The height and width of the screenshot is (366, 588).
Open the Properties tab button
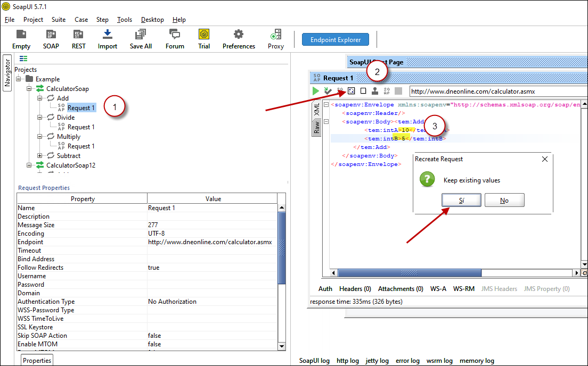click(37, 360)
